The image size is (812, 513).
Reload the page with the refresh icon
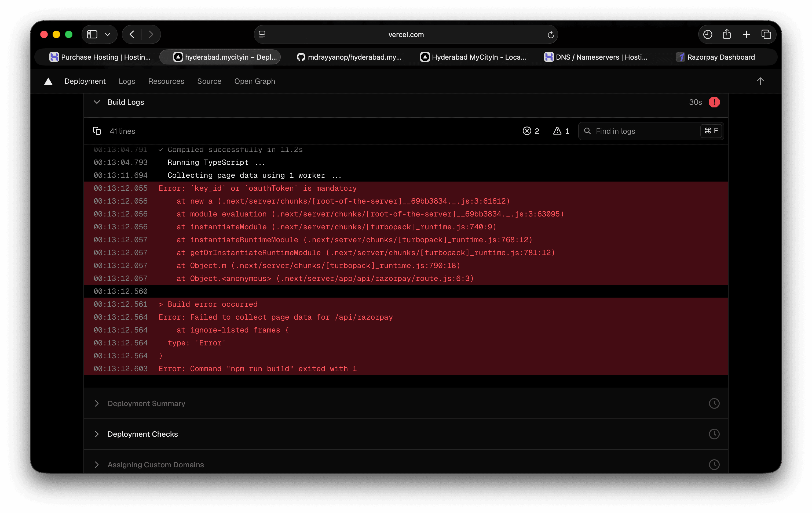tap(550, 34)
